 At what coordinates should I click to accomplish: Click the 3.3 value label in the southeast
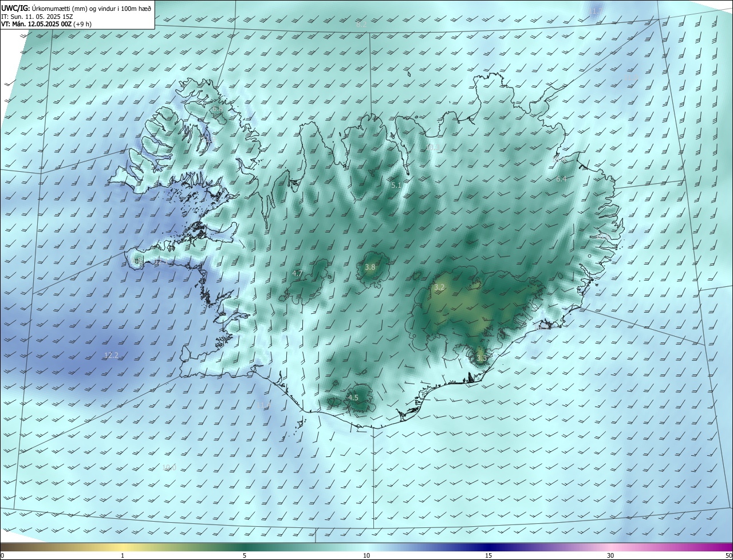click(481, 358)
